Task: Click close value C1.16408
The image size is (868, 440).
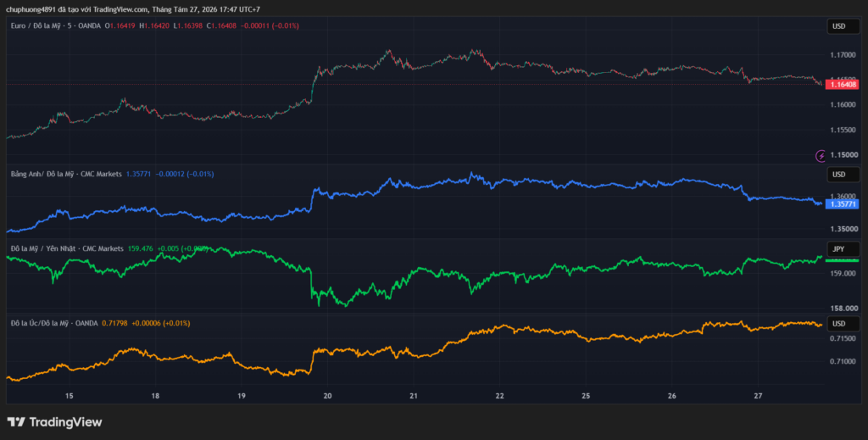Action: 221,25
